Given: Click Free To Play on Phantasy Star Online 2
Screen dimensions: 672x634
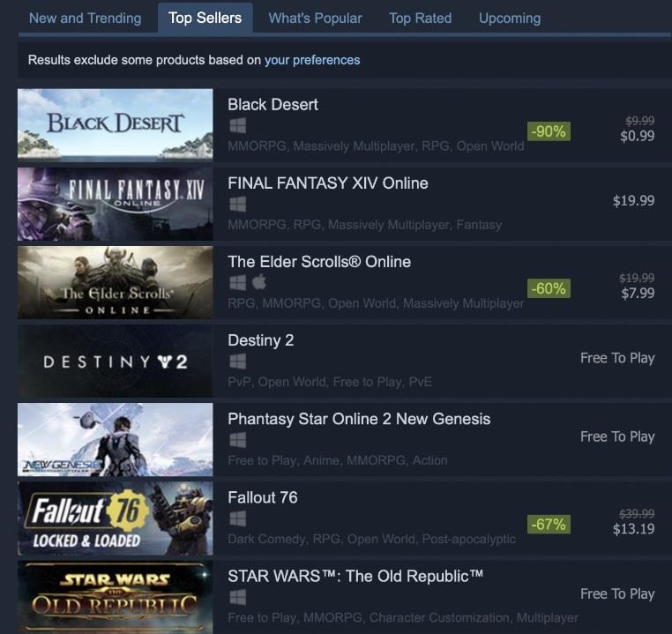Looking at the screenshot, I should click(616, 436).
